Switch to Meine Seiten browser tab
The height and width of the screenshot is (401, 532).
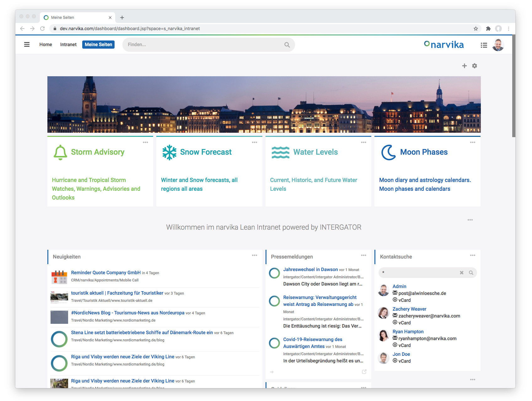coord(77,18)
